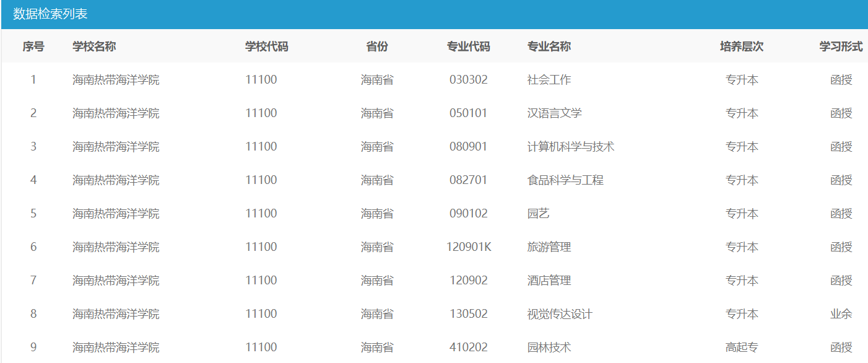Click 专升本 in the 视觉传达设计 row
Image resolution: width=868 pixels, height=363 pixels.
742,314
